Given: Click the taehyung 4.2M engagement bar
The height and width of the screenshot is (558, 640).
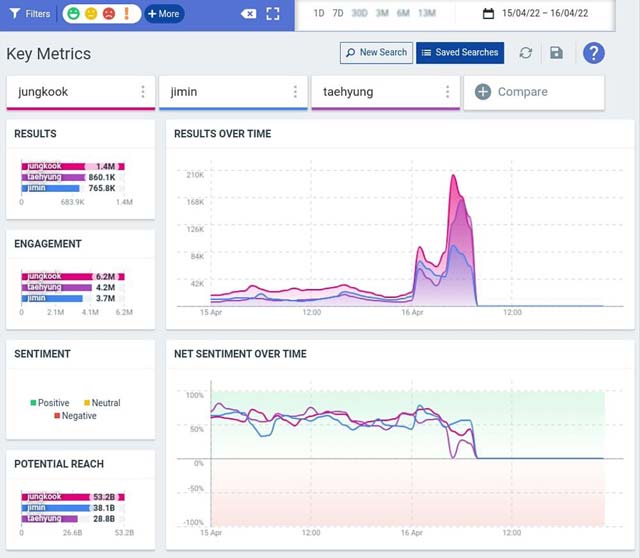Looking at the screenshot, I should [57, 287].
